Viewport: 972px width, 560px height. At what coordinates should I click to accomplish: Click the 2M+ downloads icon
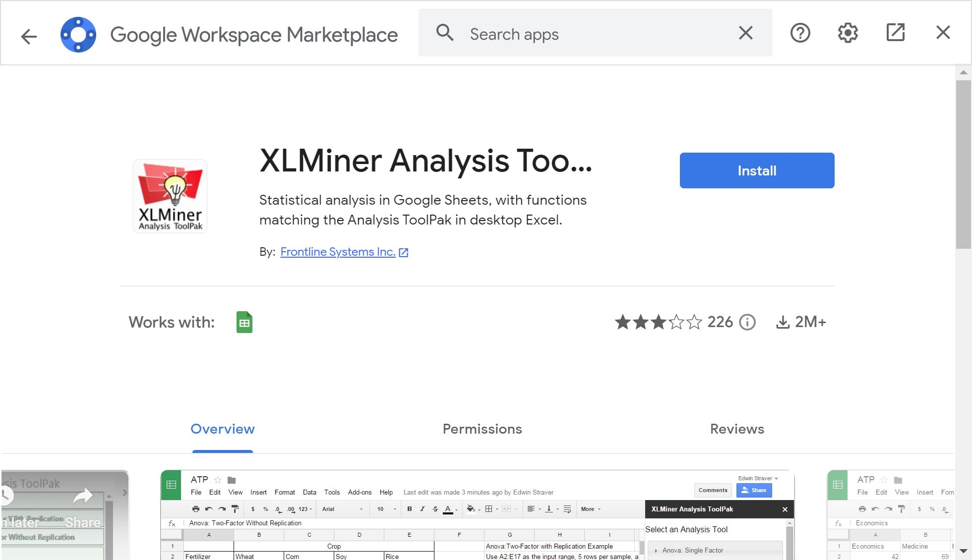pos(783,322)
